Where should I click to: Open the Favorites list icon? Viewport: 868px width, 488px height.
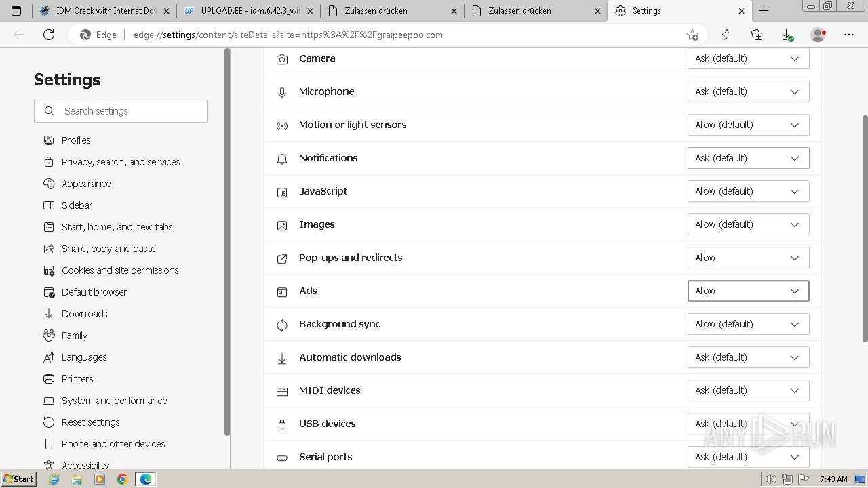coord(727,35)
